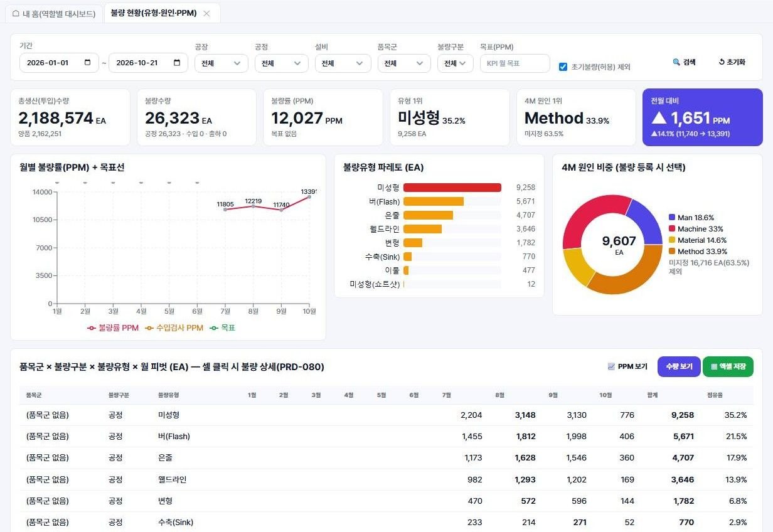Click the 유형 1위 미성형 card
Viewport: 773px width, 532px height.
click(449, 117)
